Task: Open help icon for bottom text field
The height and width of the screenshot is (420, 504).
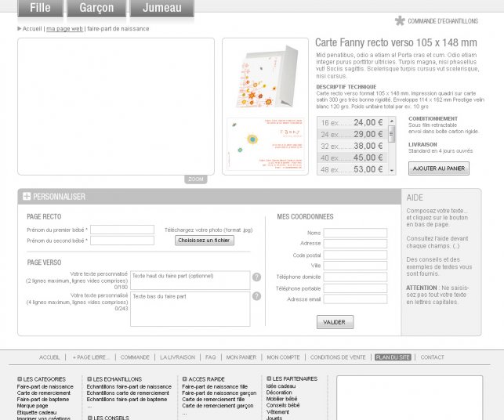Action: point(256,296)
